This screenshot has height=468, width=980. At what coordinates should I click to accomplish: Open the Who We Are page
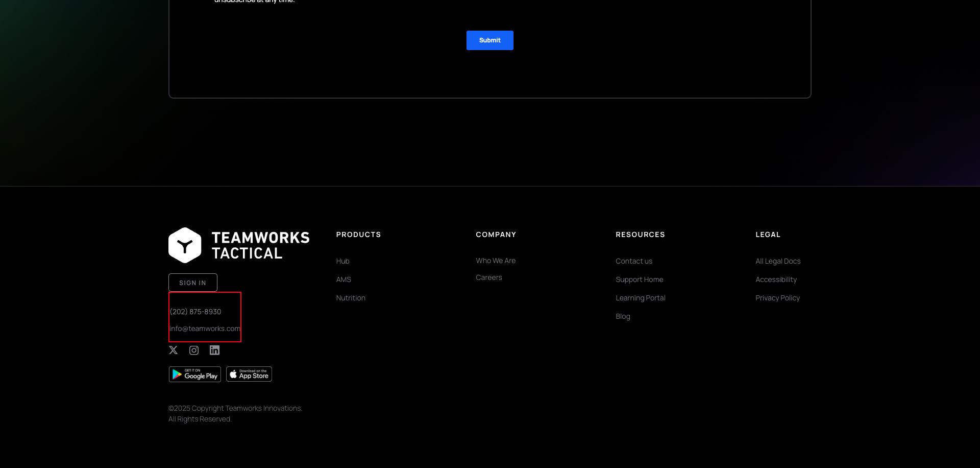496,261
